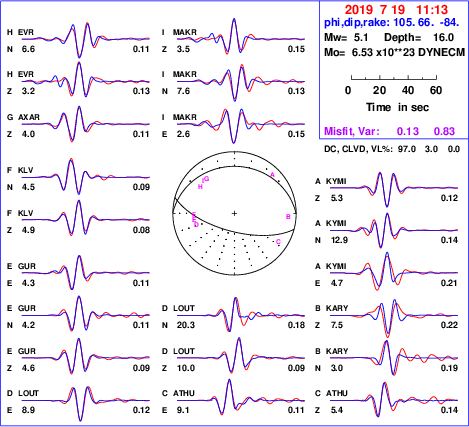Click the Mo= 6.53 x10**23 DYNECM text
This screenshot has height=427, width=469.
[394, 52]
